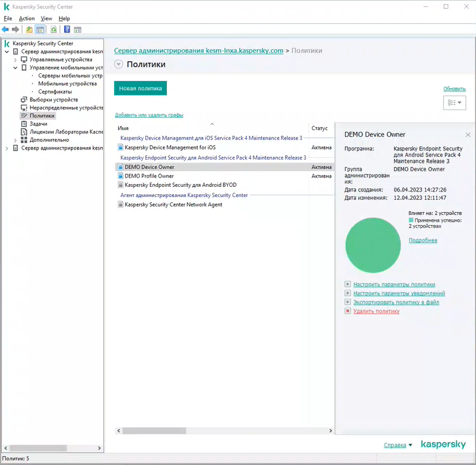Click arrow icon beside Экспортировать политику в файл
This screenshot has width=476, height=465.
(x=348, y=302)
